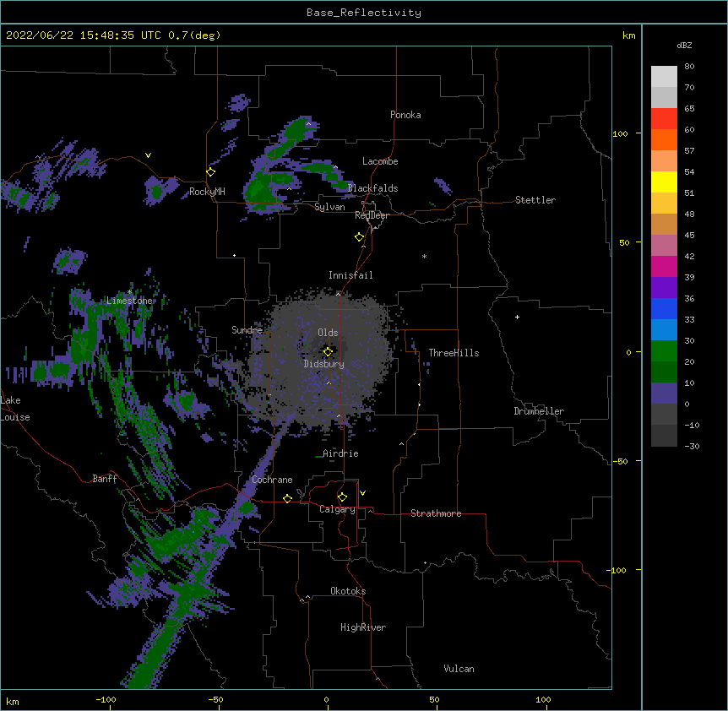Click the Blackfalds city label
The height and width of the screenshot is (711, 728).
pos(372,188)
